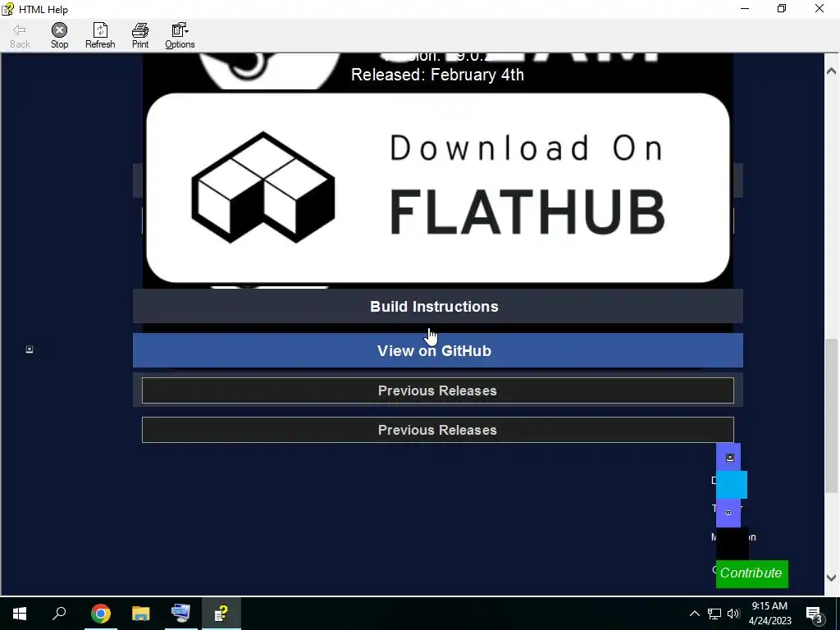The width and height of the screenshot is (840, 630).
Task: Open the volume tray icon
Action: (x=733, y=614)
